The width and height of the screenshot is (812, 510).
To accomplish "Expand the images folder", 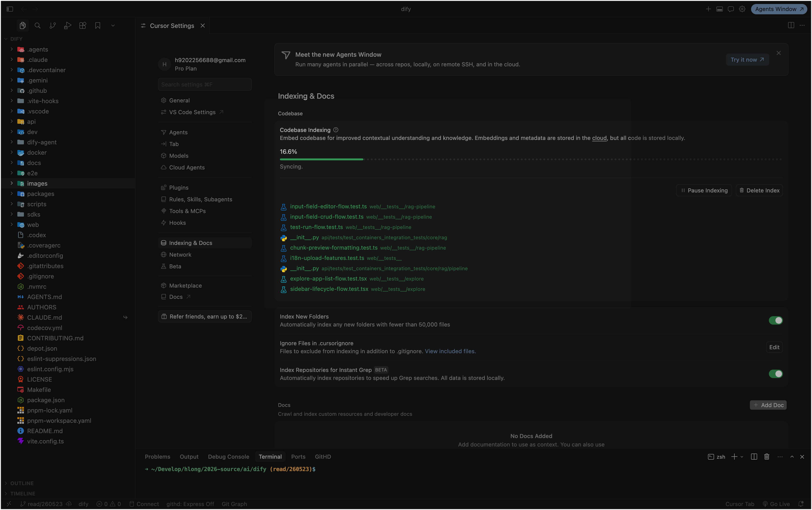I will [x=11, y=183].
